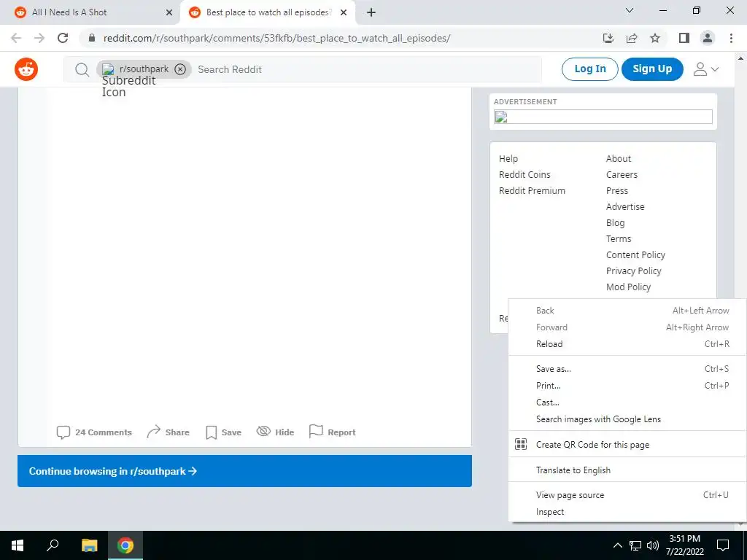This screenshot has width=747, height=560.
Task: Open the Privacy Policy link
Action: pos(634,271)
